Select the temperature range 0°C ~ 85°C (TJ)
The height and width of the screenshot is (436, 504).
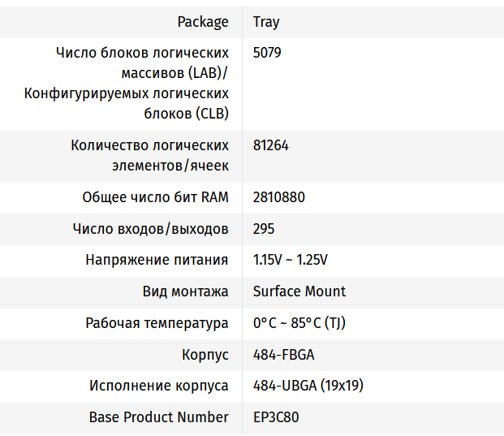pos(299,323)
